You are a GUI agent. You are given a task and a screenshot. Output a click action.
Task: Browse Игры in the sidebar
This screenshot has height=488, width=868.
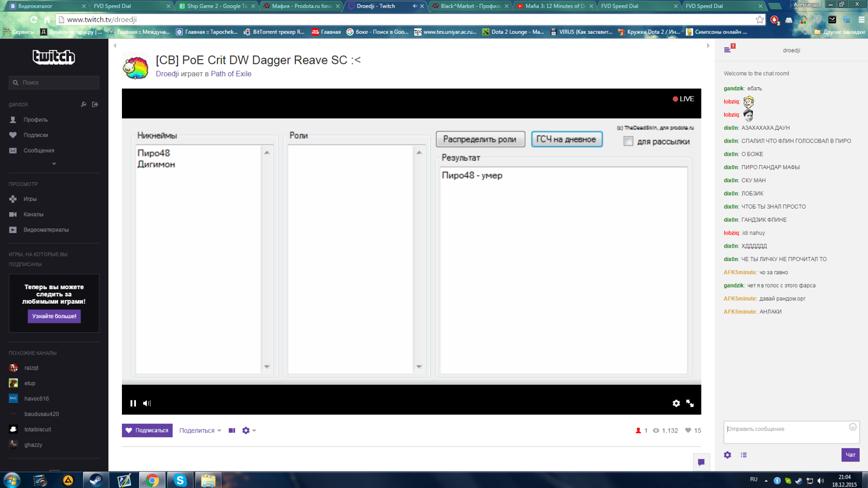tap(30, 199)
